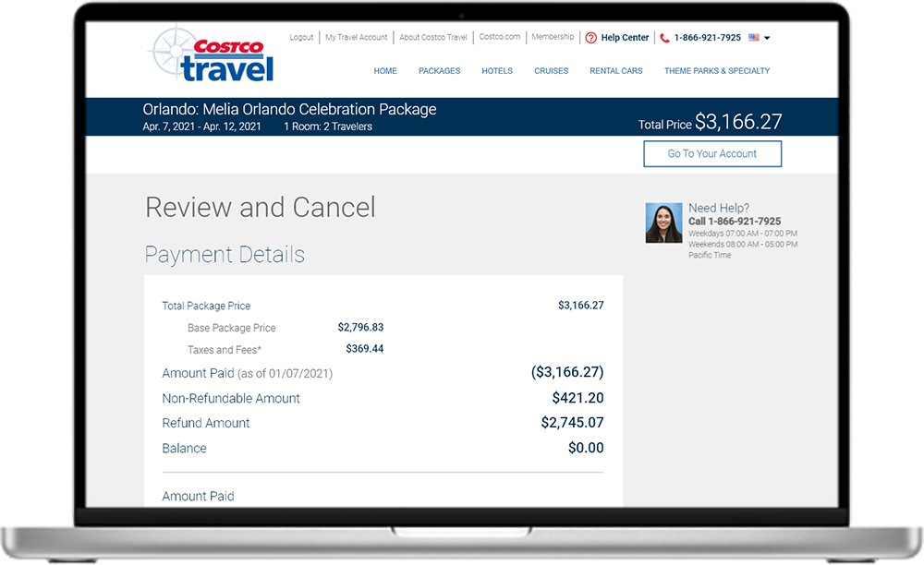Viewport: 924px width, 565px height.
Task: Click the travel dates Apr. 7, 2021 - Apr. 12, 2021
Action: (x=201, y=126)
